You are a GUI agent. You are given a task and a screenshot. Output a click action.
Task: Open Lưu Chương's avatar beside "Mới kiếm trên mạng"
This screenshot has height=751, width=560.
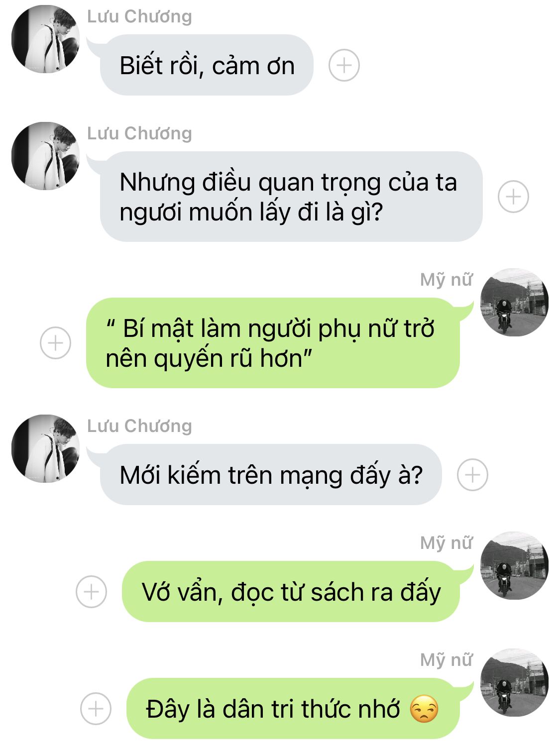tap(45, 449)
